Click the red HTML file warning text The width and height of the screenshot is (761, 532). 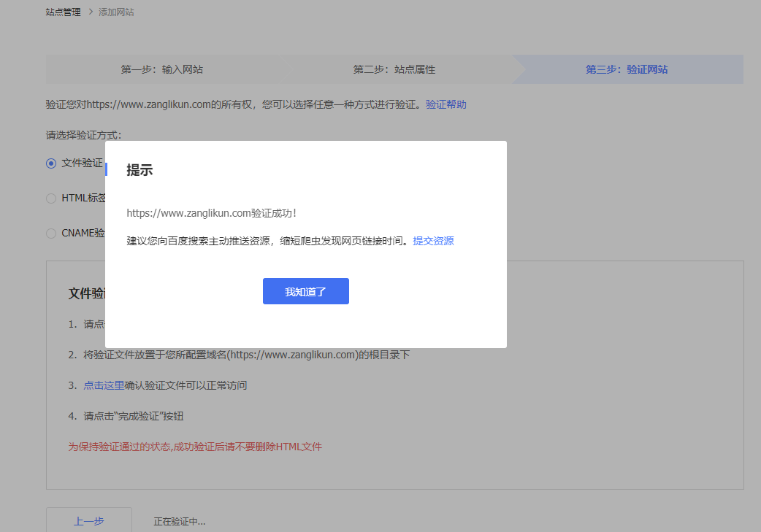(195, 447)
